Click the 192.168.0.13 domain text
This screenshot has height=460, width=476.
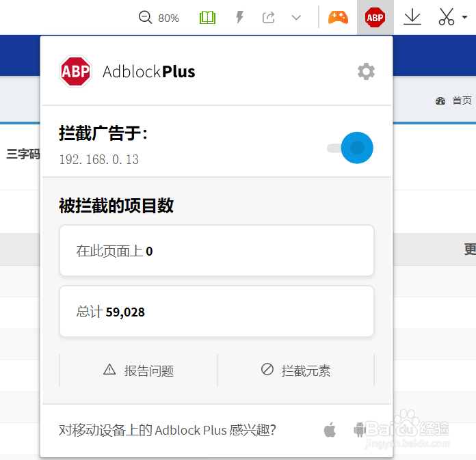(x=99, y=160)
